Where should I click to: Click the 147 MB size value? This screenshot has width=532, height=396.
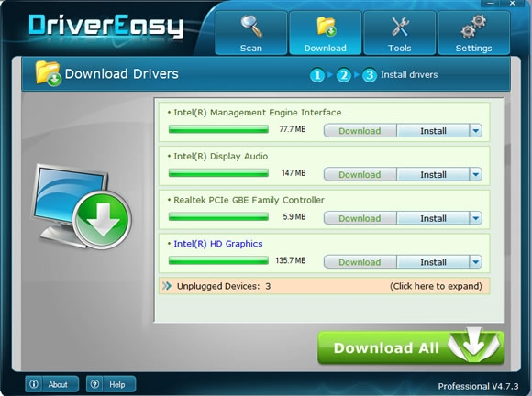tap(294, 173)
